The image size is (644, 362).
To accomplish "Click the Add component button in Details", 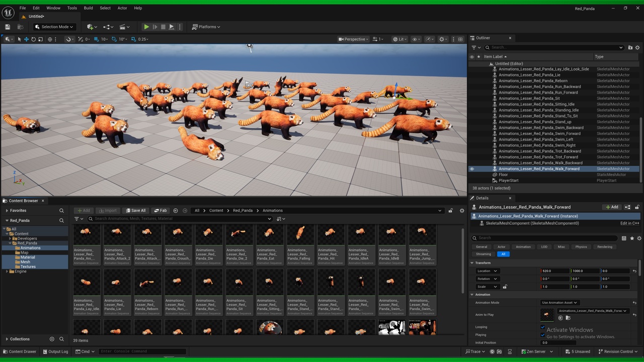I will pos(612,207).
